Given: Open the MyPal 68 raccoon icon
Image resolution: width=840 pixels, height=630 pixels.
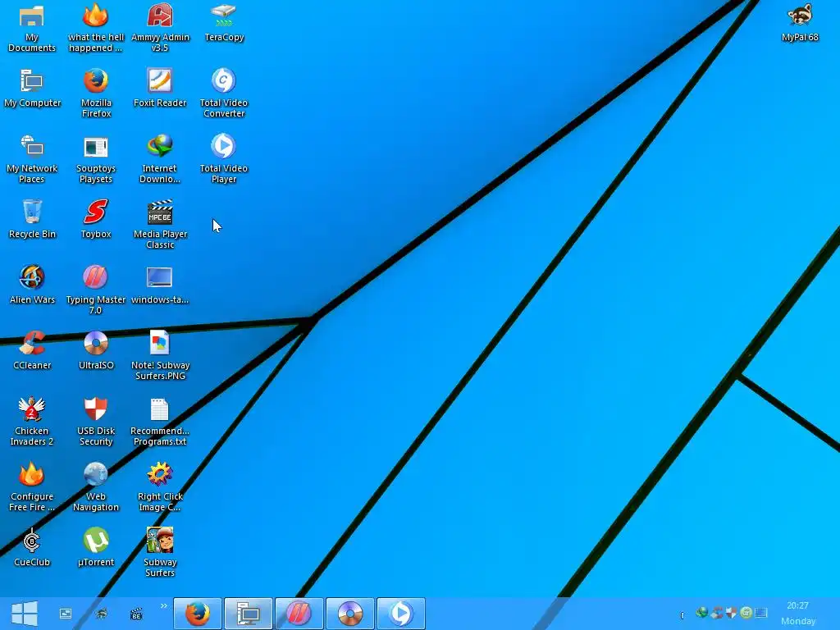Looking at the screenshot, I should pyautogui.click(x=800, y=22).
